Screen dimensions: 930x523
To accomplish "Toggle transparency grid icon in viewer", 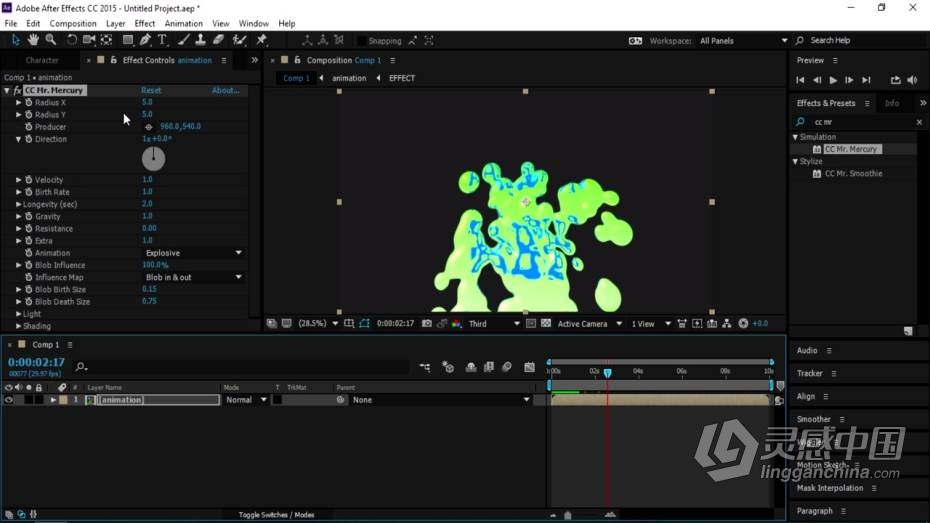I will click(546, 324).
